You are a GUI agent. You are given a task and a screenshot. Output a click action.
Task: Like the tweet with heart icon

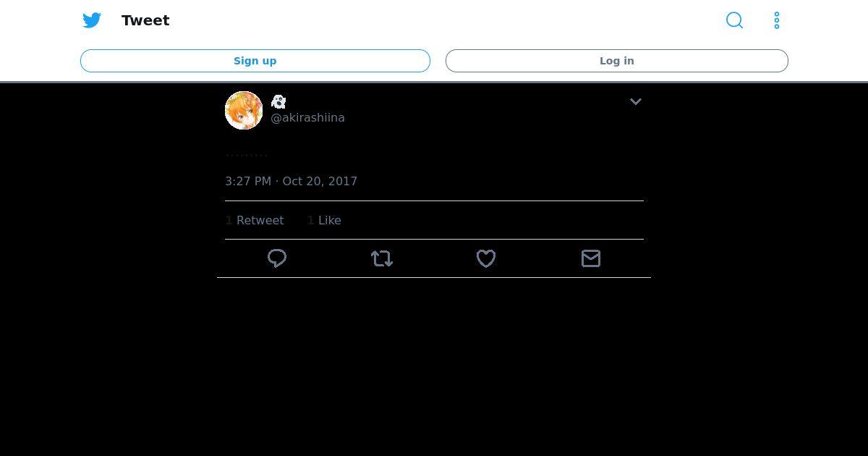(x=486, y=258)
